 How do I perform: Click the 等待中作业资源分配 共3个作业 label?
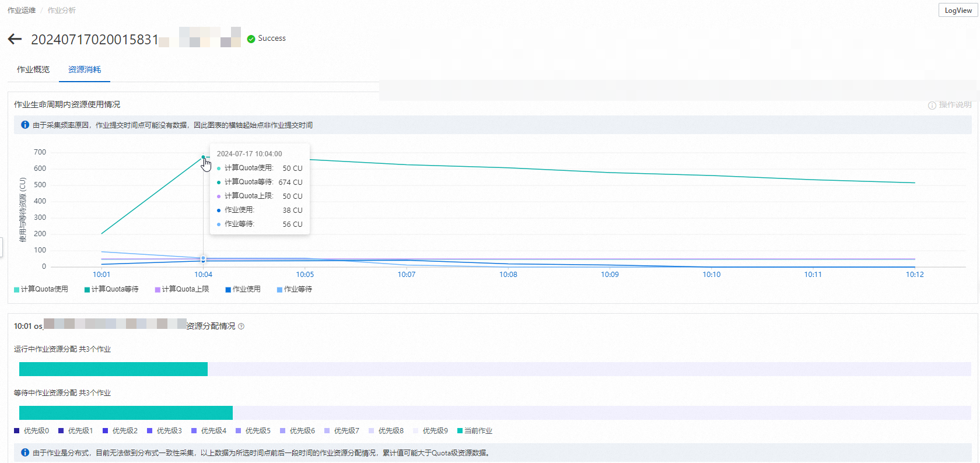pos(62,393)
